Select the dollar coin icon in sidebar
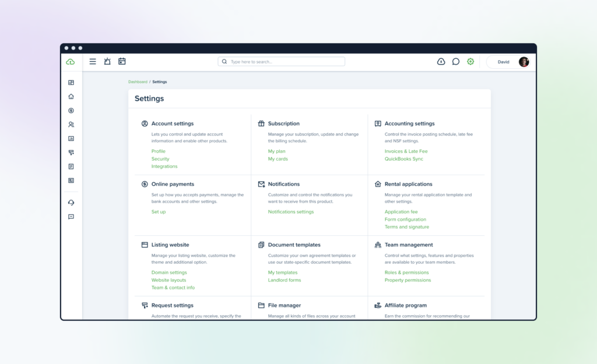 click(71, 111)
